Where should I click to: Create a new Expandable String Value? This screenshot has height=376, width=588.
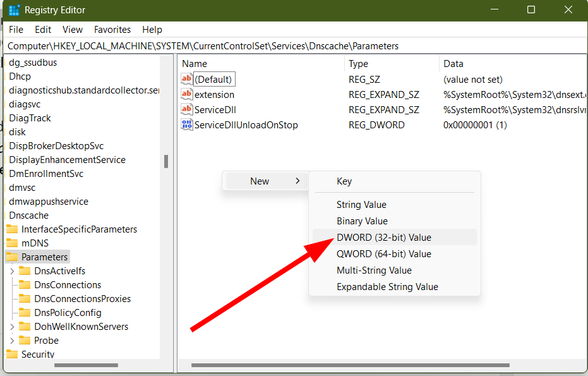pyautogui.click(x=395, y=287)
